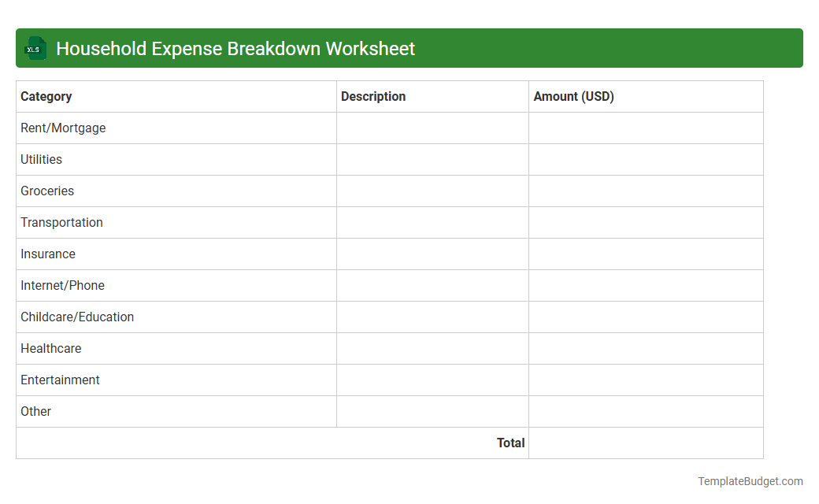Screen dimensions: 819x504
Task: Click the Other row label
Action: [x=36, y=411]
